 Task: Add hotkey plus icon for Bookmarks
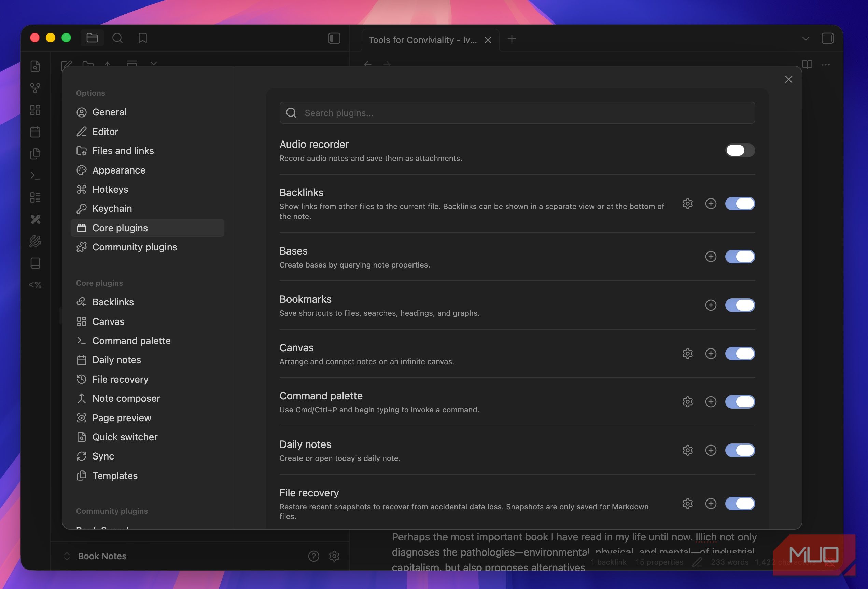point(710,305)
